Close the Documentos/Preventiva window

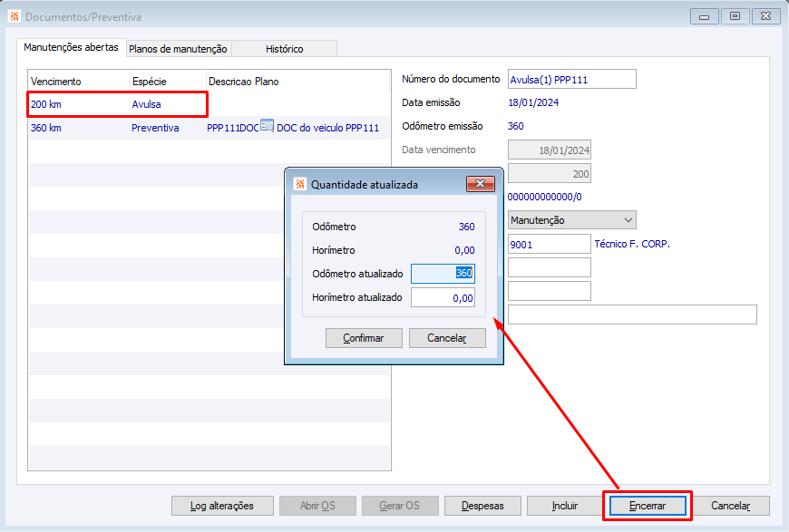(x=765, y=16)
